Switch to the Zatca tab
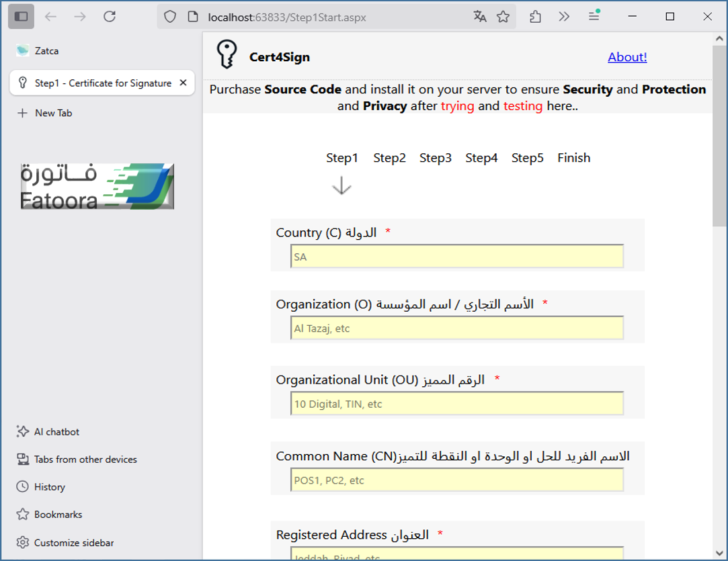The image size is (728, 561). point(47,50)
